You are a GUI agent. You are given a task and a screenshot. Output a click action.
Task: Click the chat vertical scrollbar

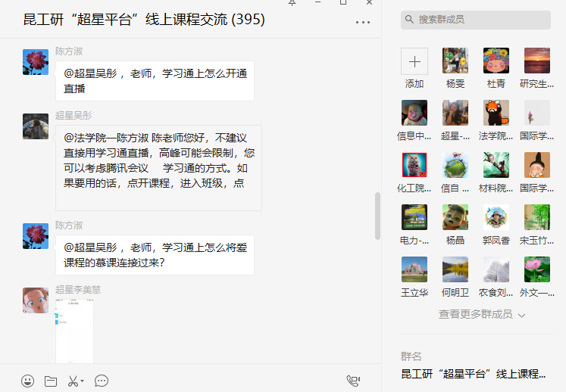[377, 216]
